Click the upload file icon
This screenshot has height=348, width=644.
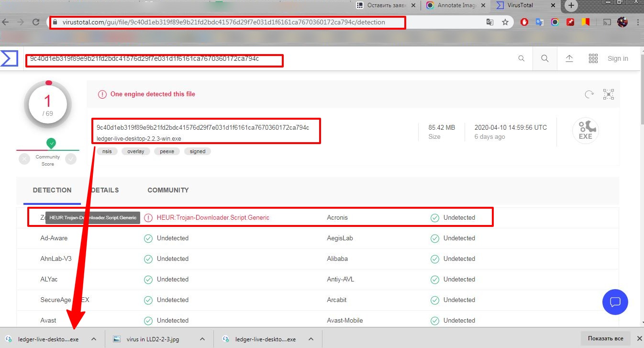(569, 58)
